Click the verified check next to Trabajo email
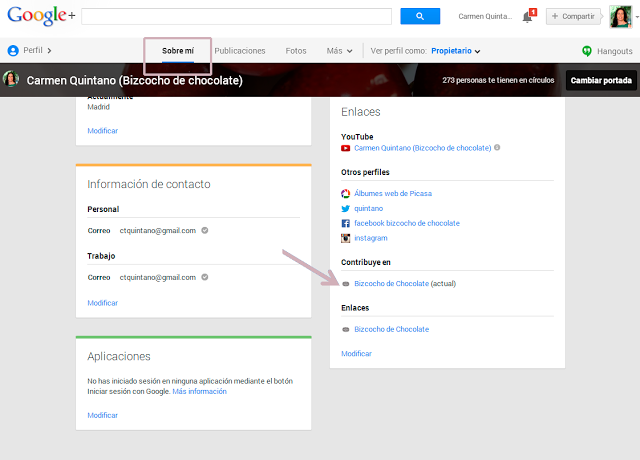This screenshot has width=640, height=460. (x=205, y=277)
